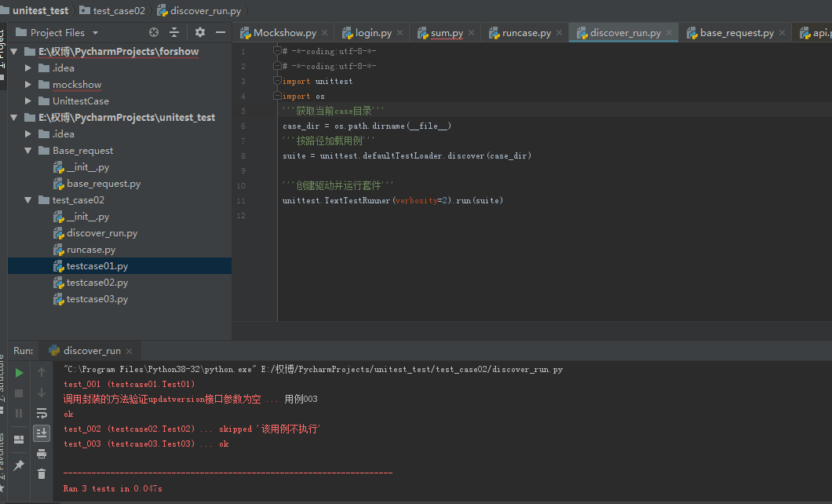Select testcase02.py in the project tree
Screen dimensions: 832x504
(91, 283)
